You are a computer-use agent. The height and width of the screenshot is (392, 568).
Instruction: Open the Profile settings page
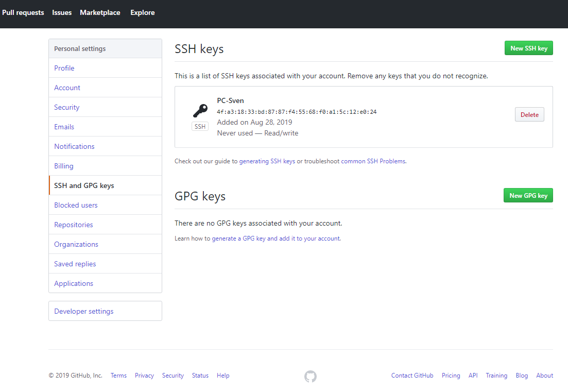coord(106,68)
